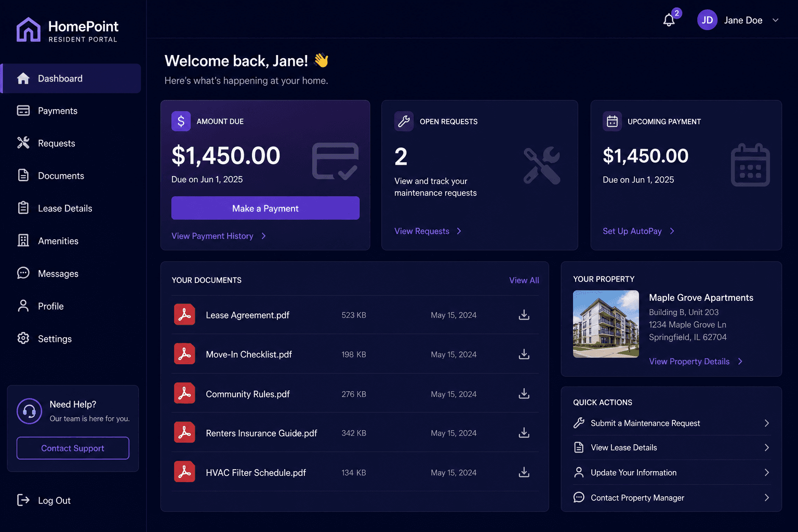This screenshot has height=532, width=798.
Task: Click the arrow next to View Property Details
Action: tap(740, 362)
